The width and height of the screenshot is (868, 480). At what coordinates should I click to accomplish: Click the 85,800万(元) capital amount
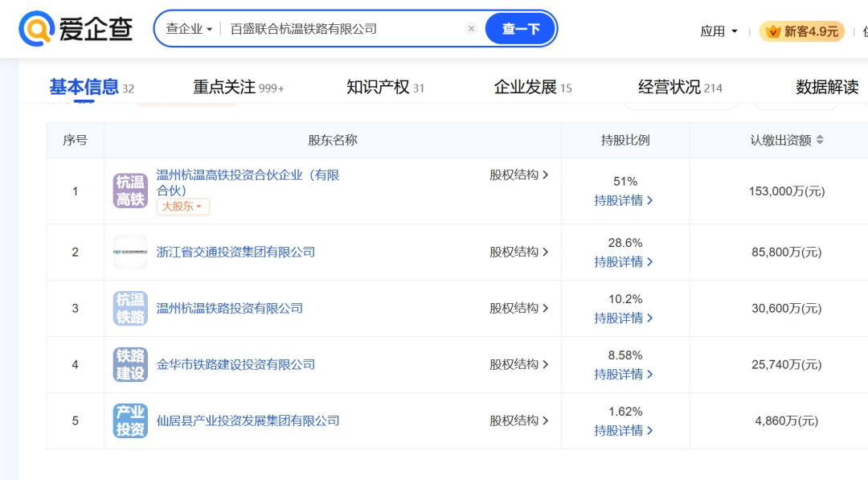(x=787, y=252)
